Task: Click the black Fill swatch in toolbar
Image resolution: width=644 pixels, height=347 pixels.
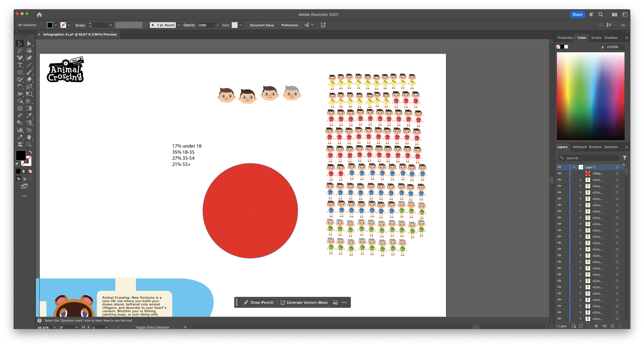Action: [21, 155]
